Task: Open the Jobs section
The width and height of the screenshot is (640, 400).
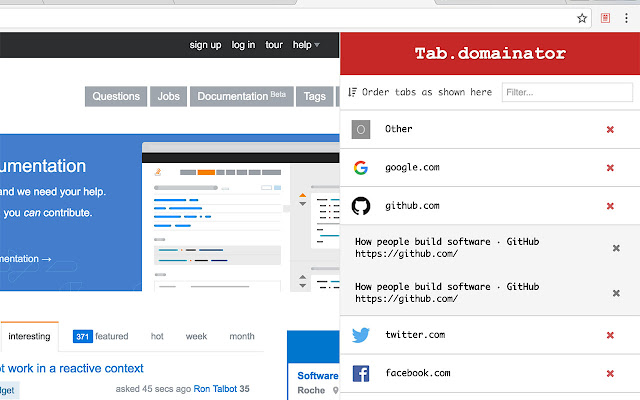Action: [x=169, y=96]
